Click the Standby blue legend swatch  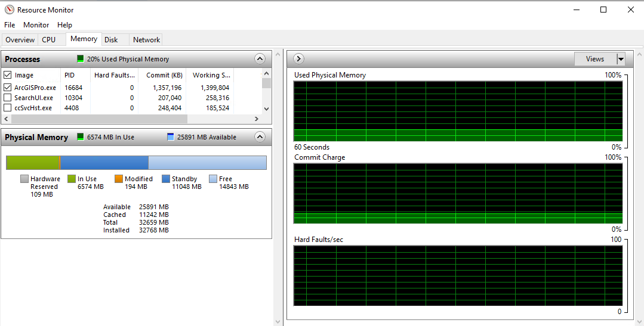click(166, 179)
